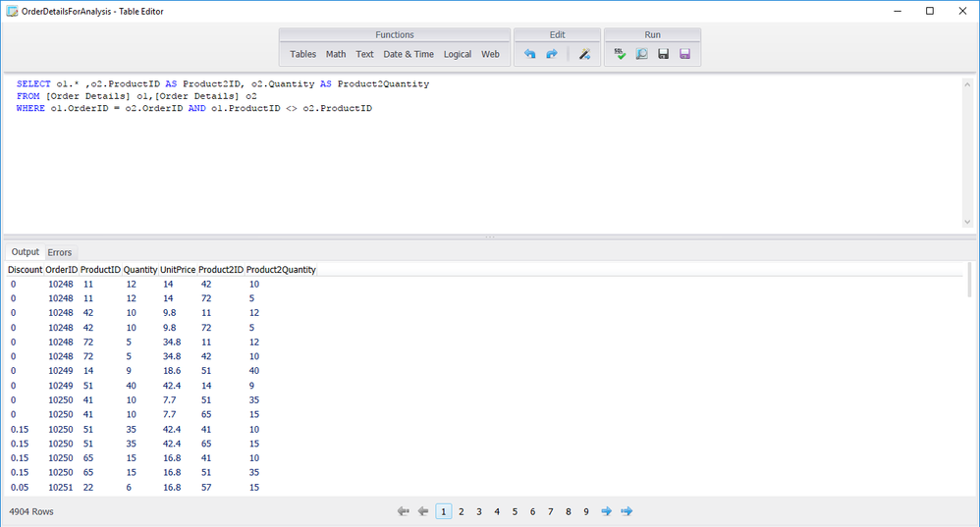This screenshot has height=527, width=980.
Task: Go to the previous results page arrow
Action: 423,511
